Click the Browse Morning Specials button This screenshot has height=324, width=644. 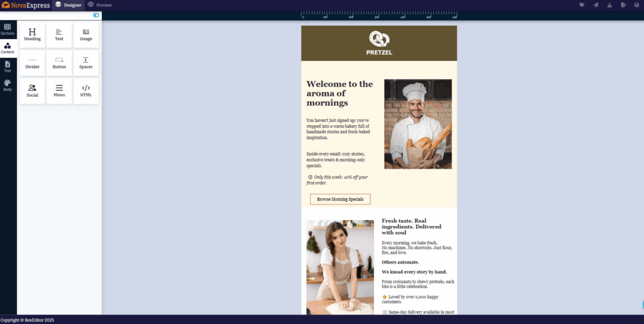pos(340,199)
